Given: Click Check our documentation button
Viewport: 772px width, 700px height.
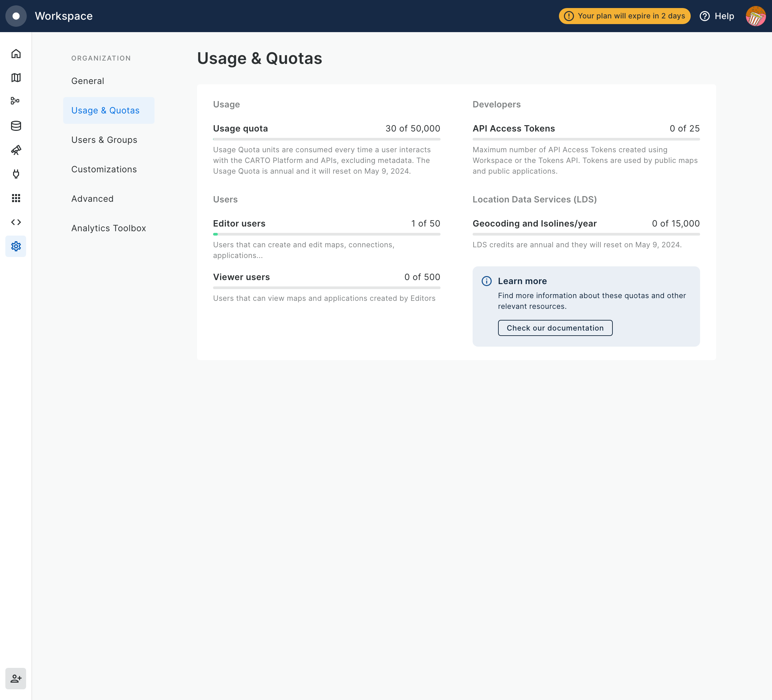Looking at the screenshot, I should pos(555,328).
